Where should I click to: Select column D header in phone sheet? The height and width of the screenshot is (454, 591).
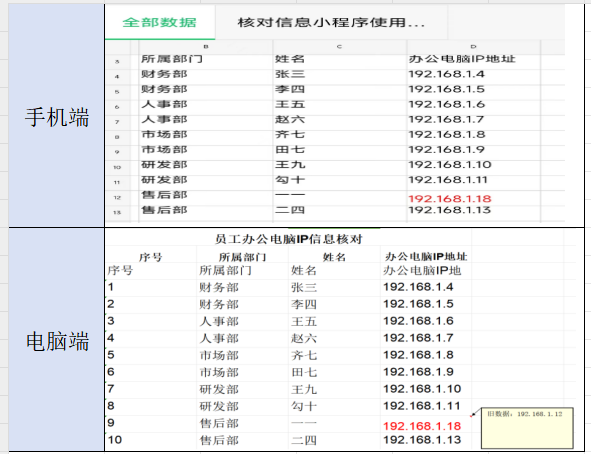(x=473, y=47)
